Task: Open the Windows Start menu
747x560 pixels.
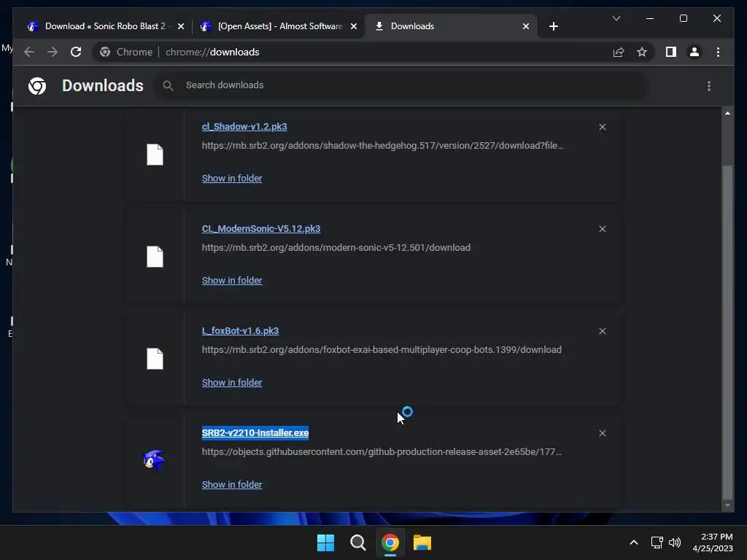Action: click(x=326, y=542)
